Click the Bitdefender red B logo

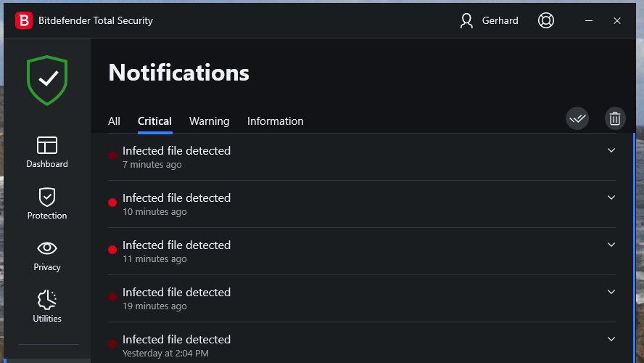pos(24,20)
